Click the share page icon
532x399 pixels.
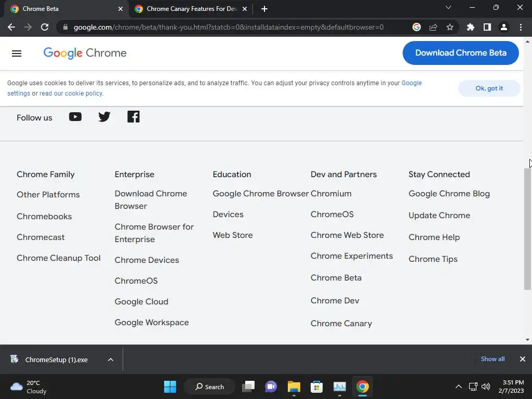click(x=433, y=27)
